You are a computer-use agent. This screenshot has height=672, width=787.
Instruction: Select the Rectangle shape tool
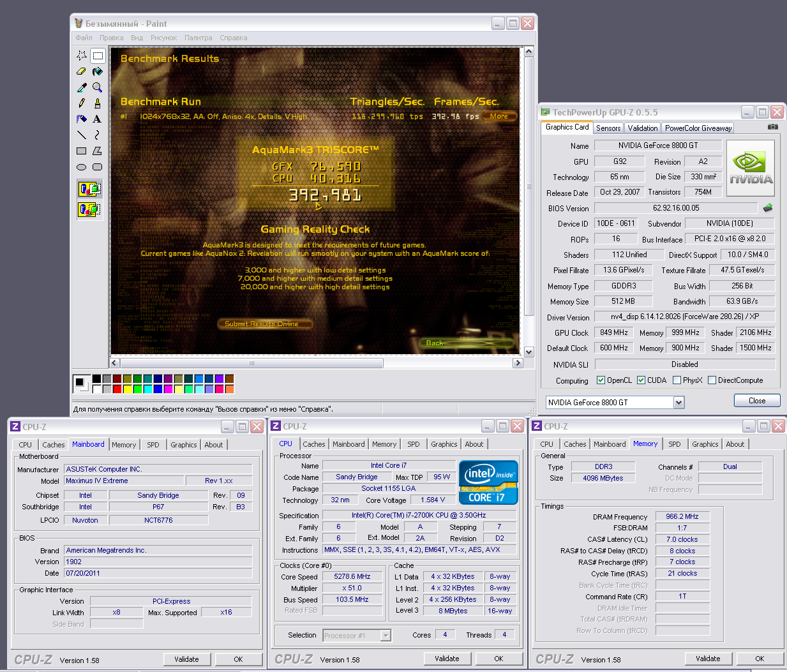tap(82, 151)
